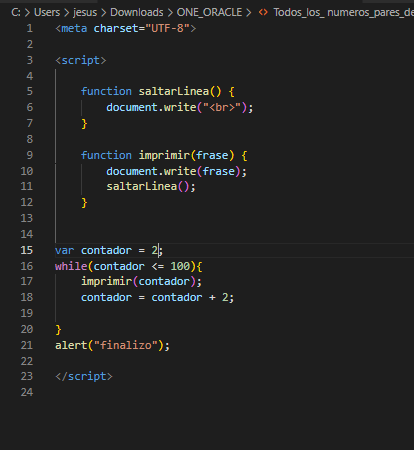Screen dimensions: 414x450
Task: Click the "finalizo" string in alert
Action: 126,345
